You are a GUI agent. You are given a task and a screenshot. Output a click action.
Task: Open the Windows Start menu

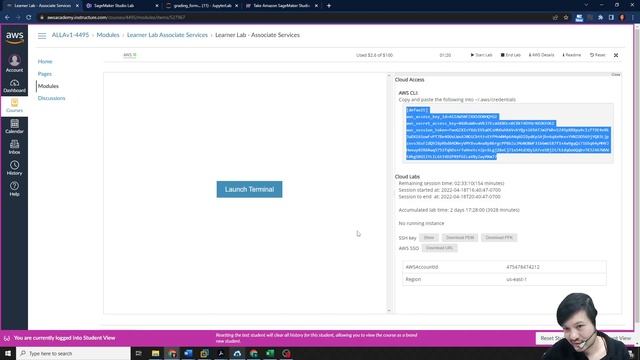[8, 353]
